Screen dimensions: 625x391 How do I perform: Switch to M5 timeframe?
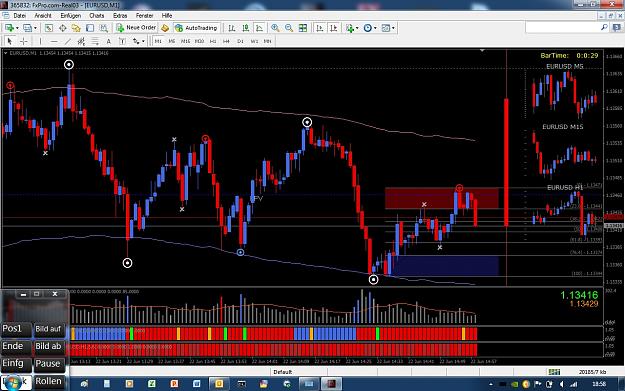point(172,41)
